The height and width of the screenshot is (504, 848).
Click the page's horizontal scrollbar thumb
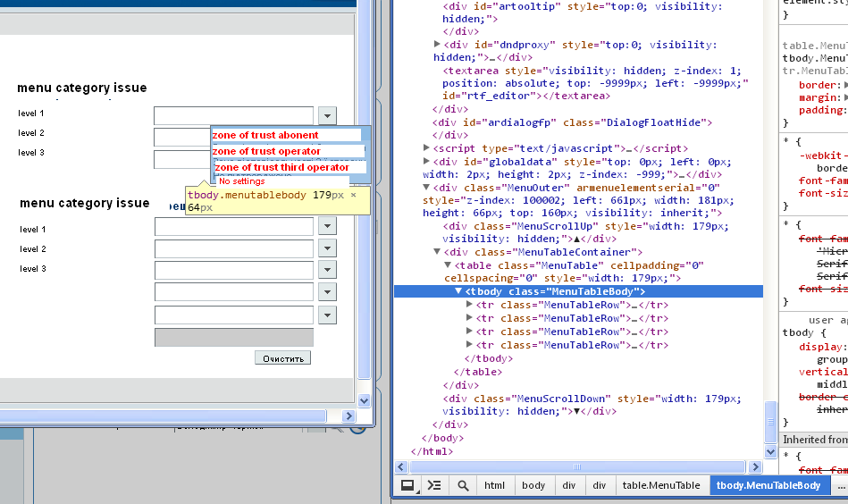[163, 416]
